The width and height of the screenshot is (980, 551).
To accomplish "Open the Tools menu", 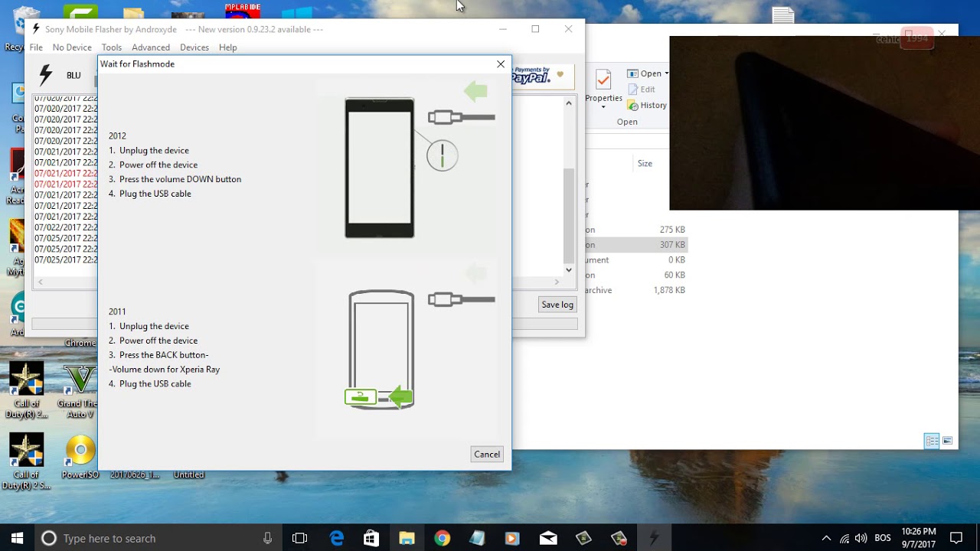I will point(112,47).
